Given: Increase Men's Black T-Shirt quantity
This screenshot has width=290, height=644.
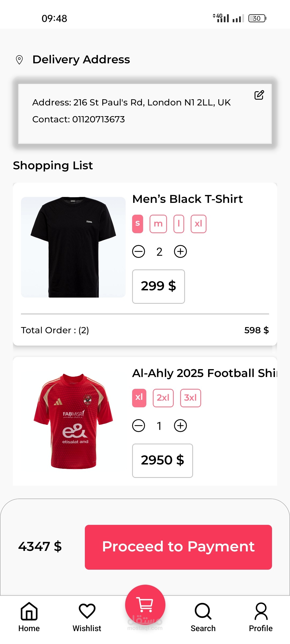Looking at the screenshot, I should tap(180, 252).
